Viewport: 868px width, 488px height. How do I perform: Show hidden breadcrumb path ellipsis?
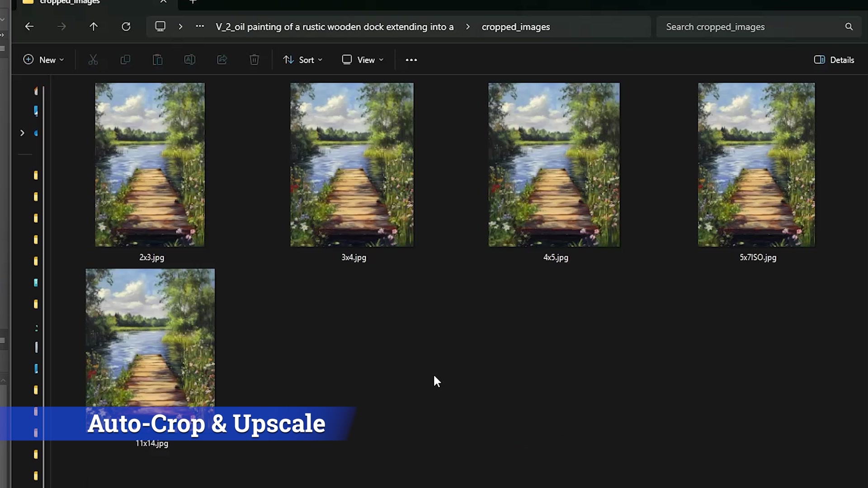[x=200, y=27]
